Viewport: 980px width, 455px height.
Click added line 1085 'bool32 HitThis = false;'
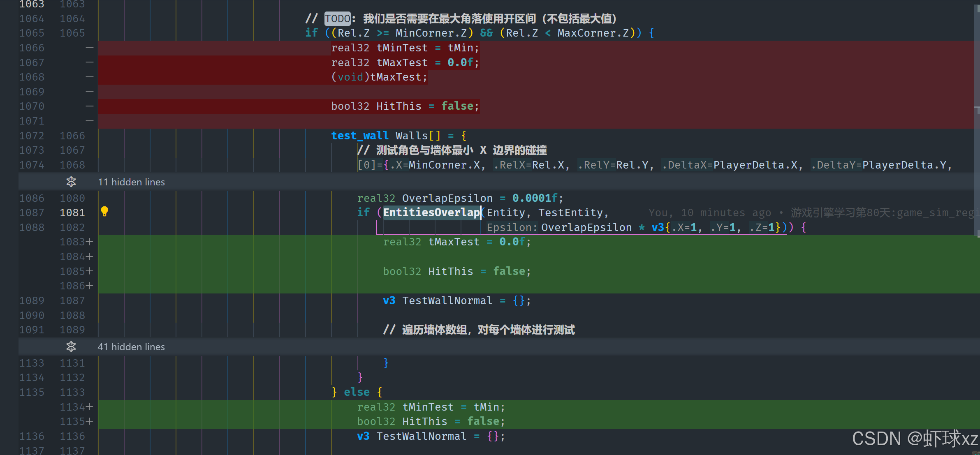[457, 271]
